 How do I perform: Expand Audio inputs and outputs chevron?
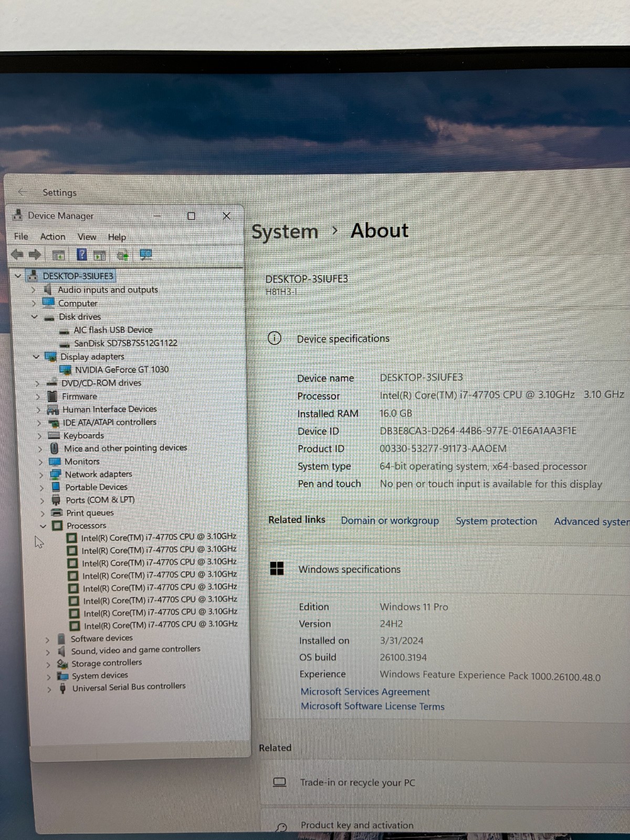33,289
